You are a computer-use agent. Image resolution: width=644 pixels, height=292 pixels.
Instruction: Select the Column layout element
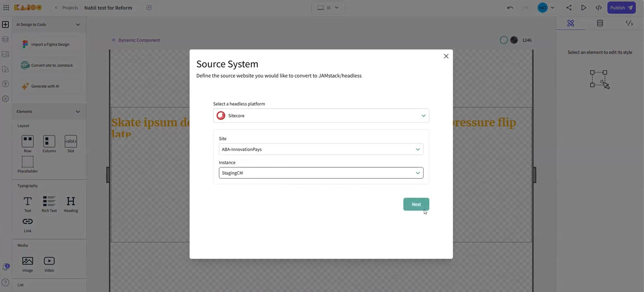click(49, 144)
